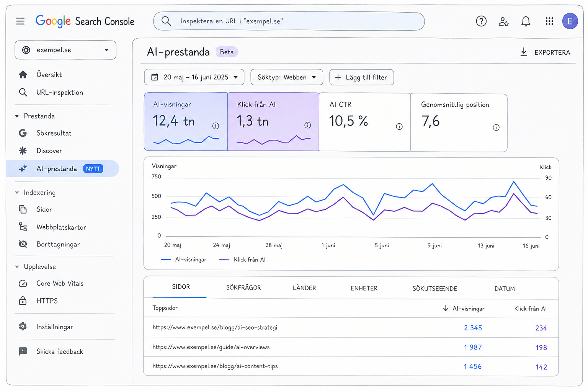Click the Inställningar gear icon
588x392 pixels.
pyautogui.click(x=23, y=327)
